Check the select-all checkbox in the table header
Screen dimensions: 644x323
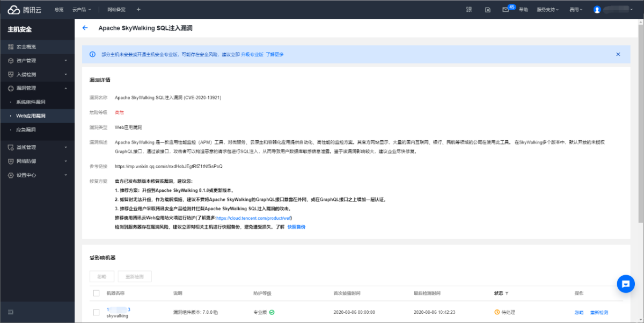coord(96,293)
